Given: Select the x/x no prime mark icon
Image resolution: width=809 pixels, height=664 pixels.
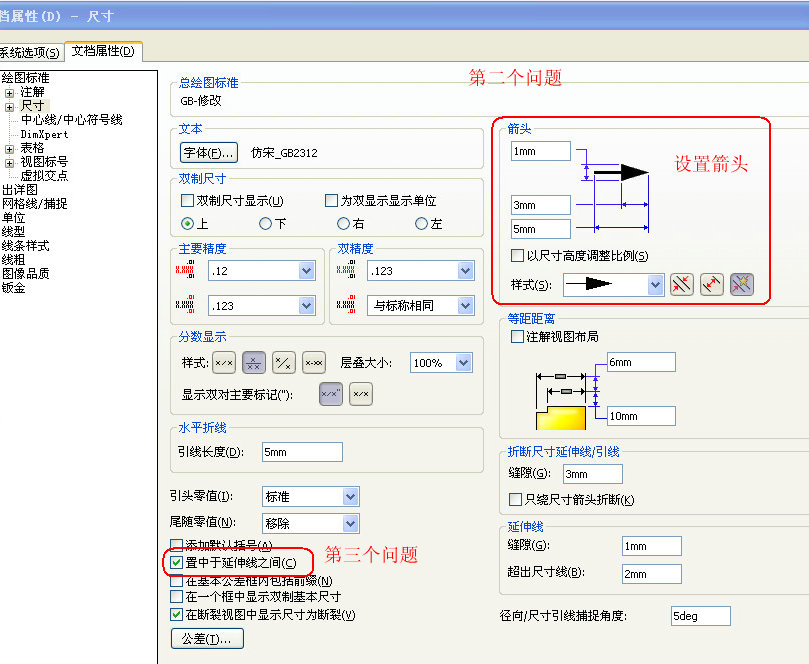Looking at the screenshot, I should tap(361, 394).
